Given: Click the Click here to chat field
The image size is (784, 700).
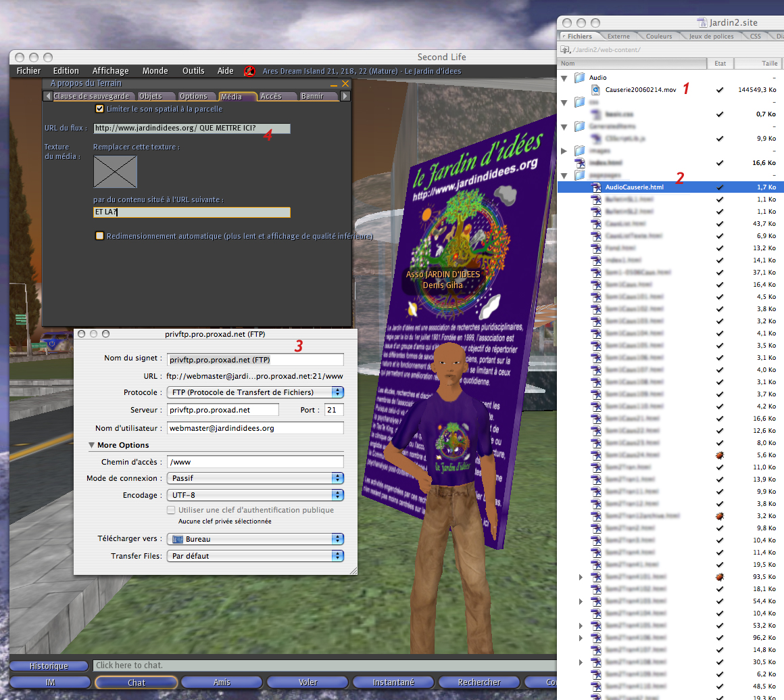Looking at the screenshot, I should coord(324,666).
